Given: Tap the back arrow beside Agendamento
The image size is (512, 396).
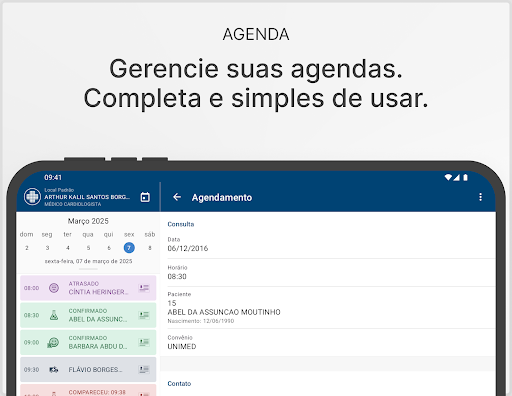Looking at the screenshot, I should (x=177, y=197).
